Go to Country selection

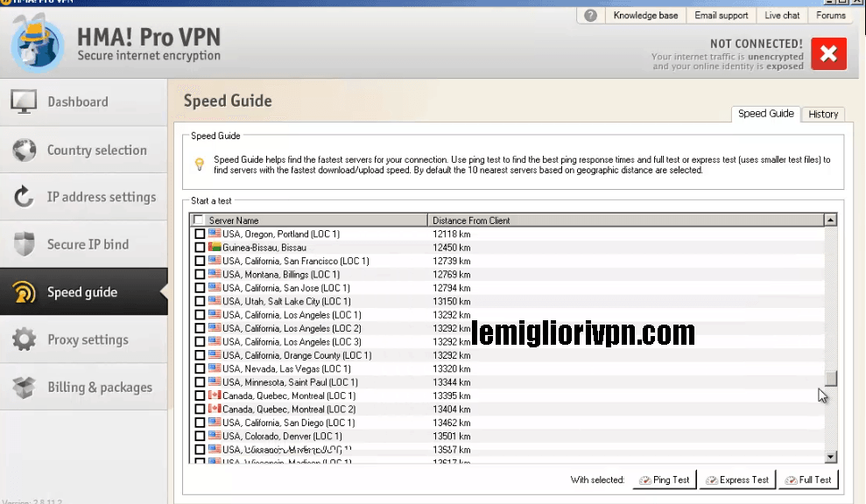click(x=83, y=150)
